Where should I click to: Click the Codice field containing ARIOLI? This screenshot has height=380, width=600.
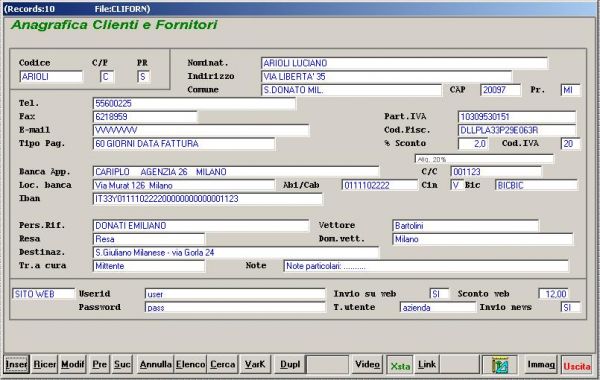[51, 77]
